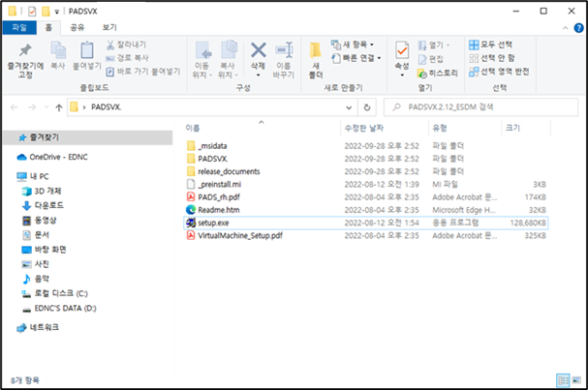Click the Edit (편집) ribbon item
This screenshot has height=390, width=588.
[x=431, y=59]
